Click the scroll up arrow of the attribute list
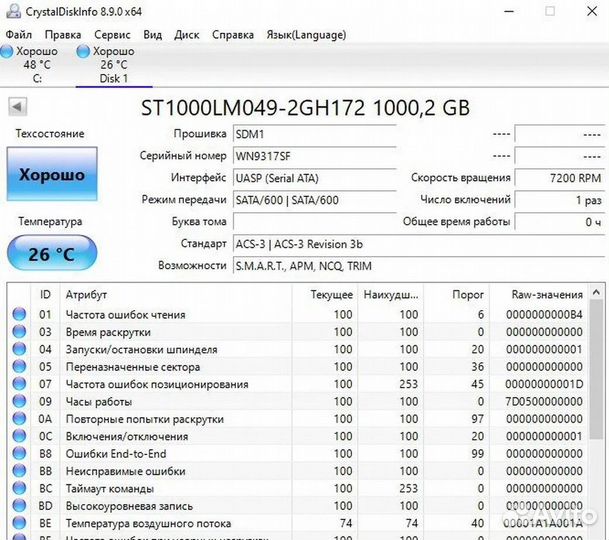Screen dimensions: 609x540 (x=597, y=292)
